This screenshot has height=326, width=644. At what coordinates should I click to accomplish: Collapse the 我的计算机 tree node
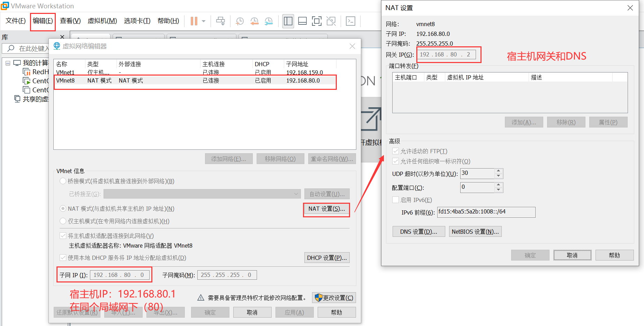point(8,63)
